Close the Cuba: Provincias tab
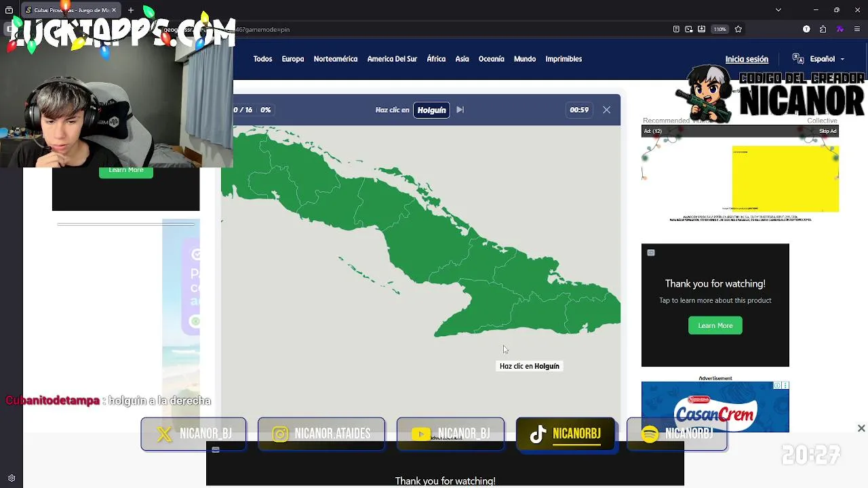The height and width of the screenshot is (488, 868). [115, 10]
